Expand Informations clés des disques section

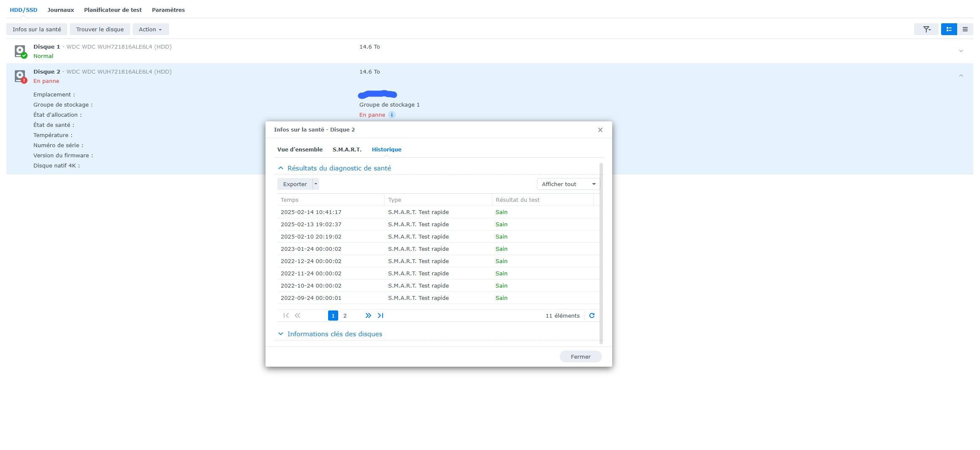pos(334,334)
